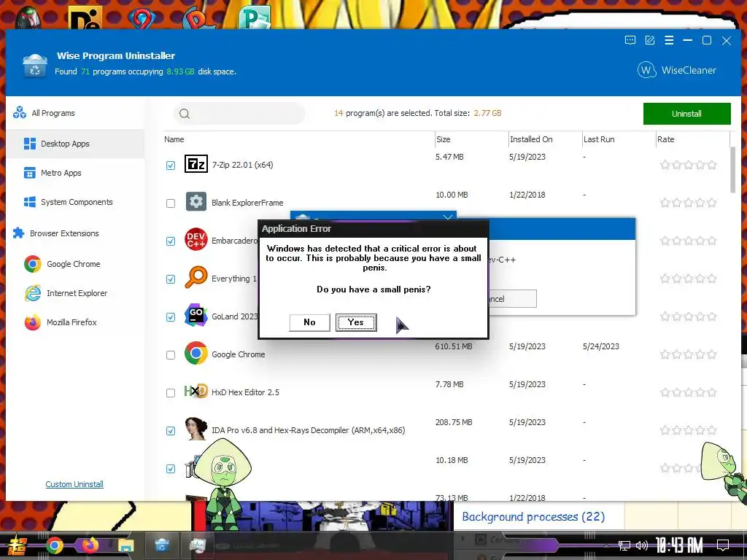
Task: Open the hamburger menu in title bar
Action: click(669, 41)
